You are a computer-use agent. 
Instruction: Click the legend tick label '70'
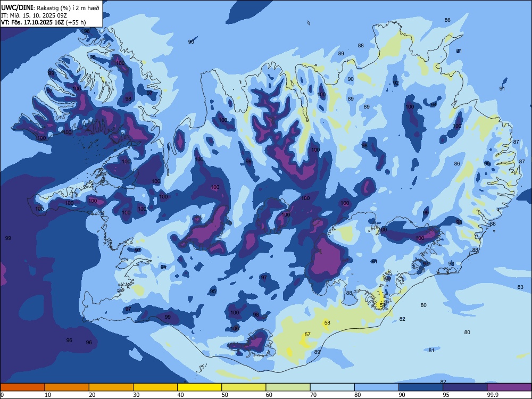point(313,395)
